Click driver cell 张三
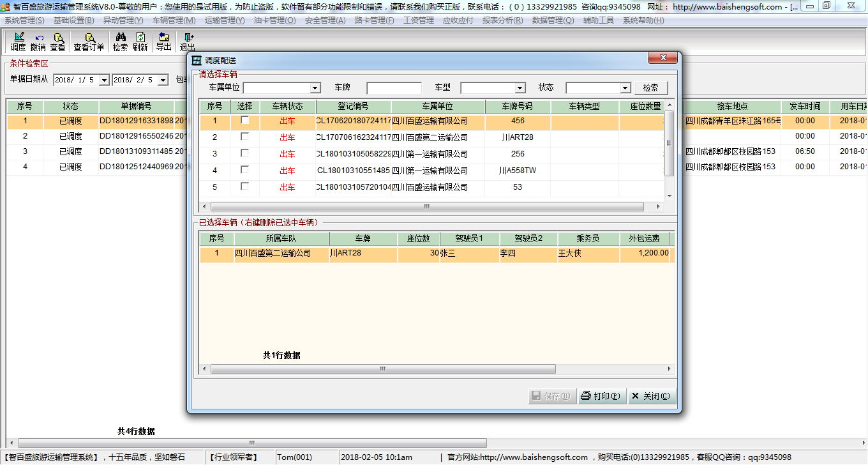The width and height of the screenshot is (868, 465). click(470, 254)
